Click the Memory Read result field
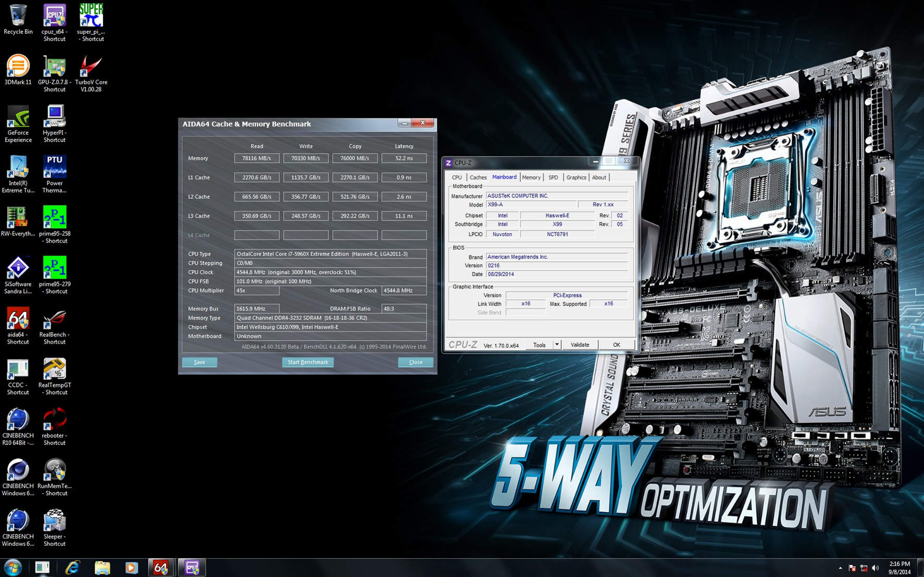 (257, 158)
